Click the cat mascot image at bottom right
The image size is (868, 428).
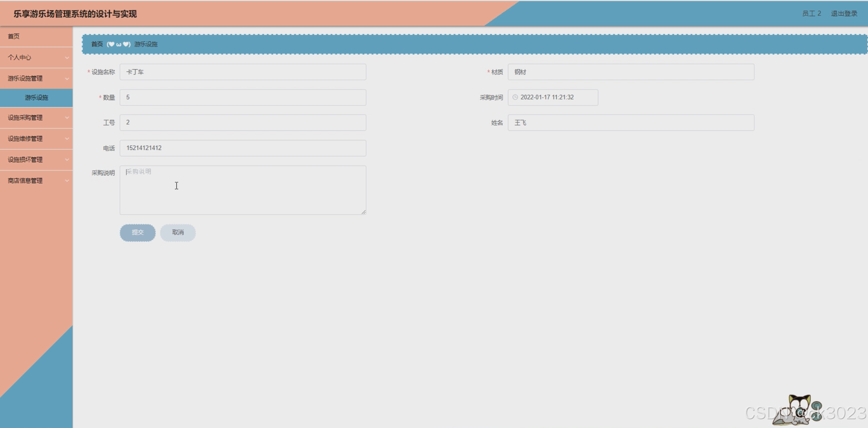click(797, 410)
